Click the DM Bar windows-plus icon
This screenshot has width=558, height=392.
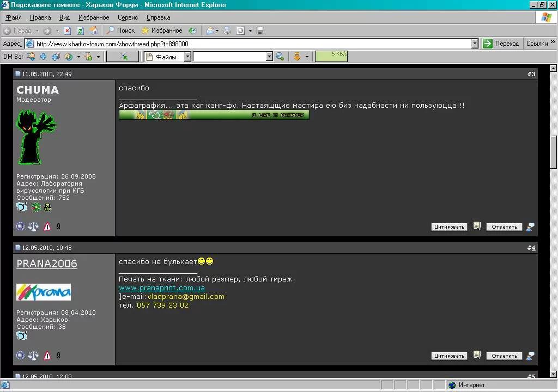pyautogui.click(x=56, y=57)
